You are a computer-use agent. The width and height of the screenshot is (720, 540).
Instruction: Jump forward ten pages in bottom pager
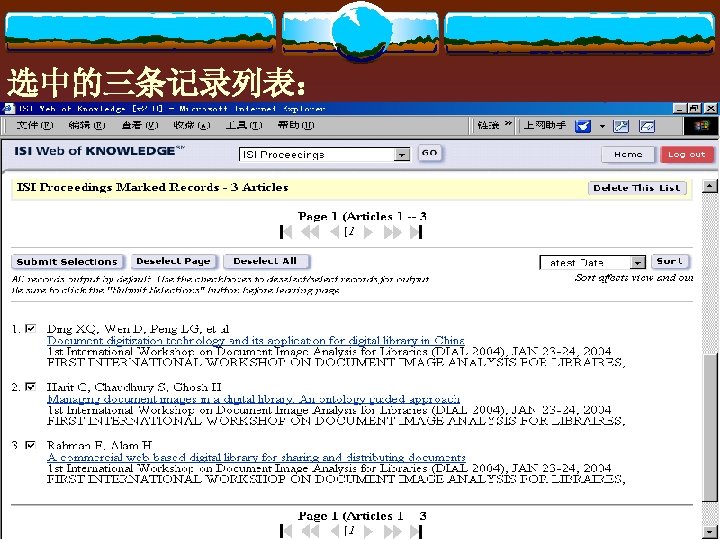[393, 531]
